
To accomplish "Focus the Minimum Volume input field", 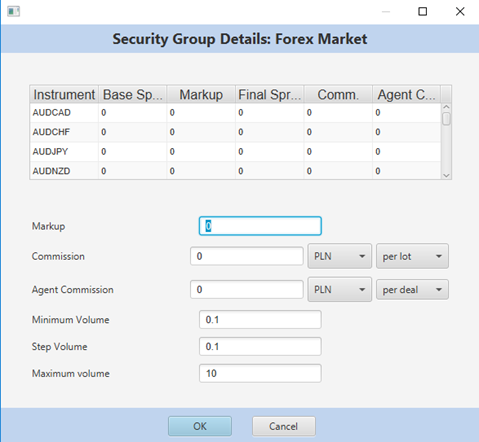I will tap(260, 319).
